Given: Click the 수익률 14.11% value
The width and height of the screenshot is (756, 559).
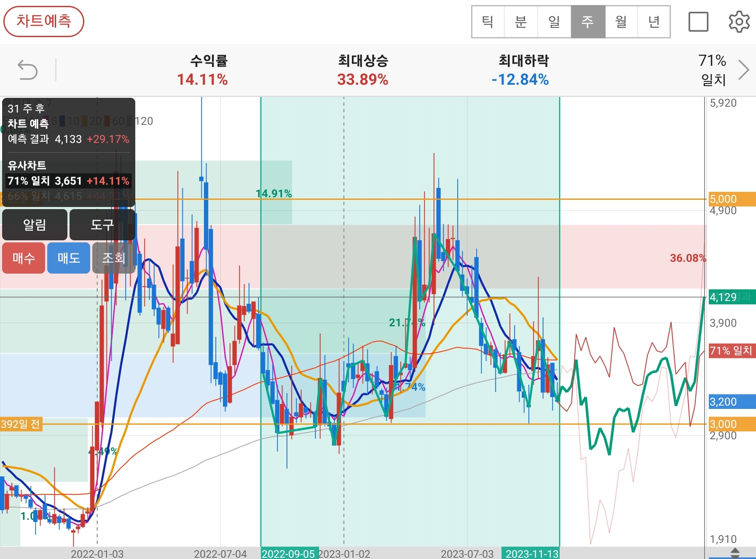Looking at the screenshot, I should pyautogui.click(x=203, y=79).
